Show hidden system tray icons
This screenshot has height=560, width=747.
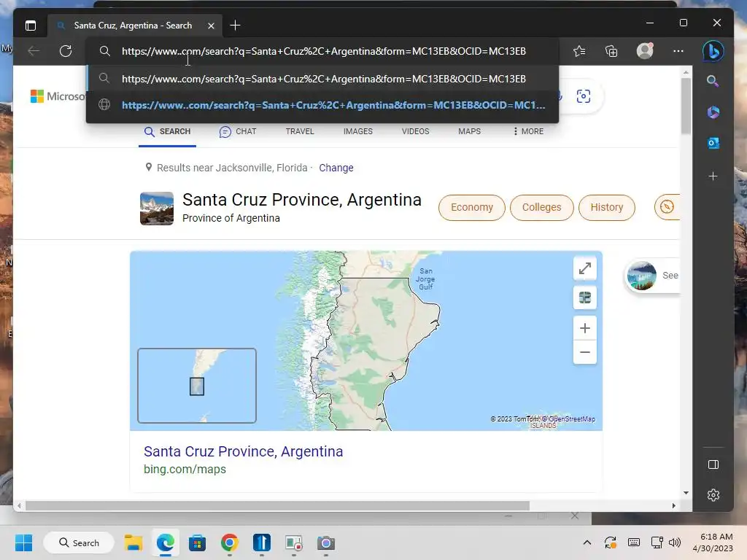(587, 542)
